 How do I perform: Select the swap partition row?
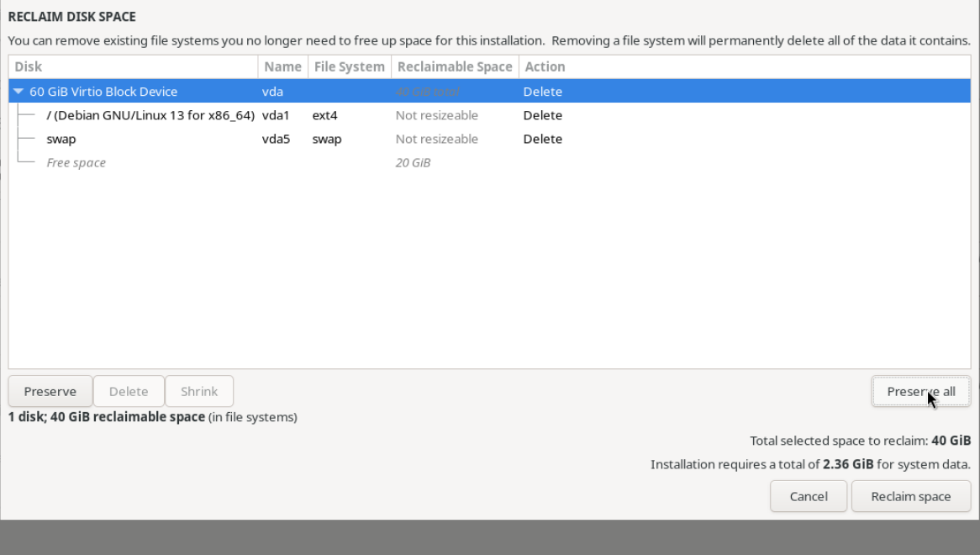[489, 139]
